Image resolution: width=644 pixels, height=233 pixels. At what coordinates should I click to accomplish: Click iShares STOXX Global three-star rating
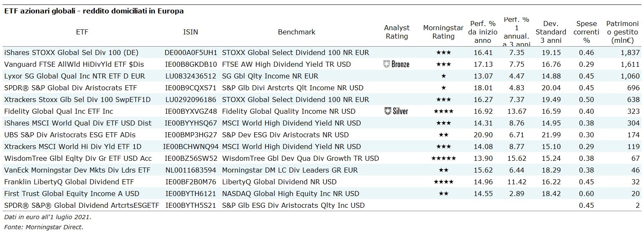[x=443, y=52]
